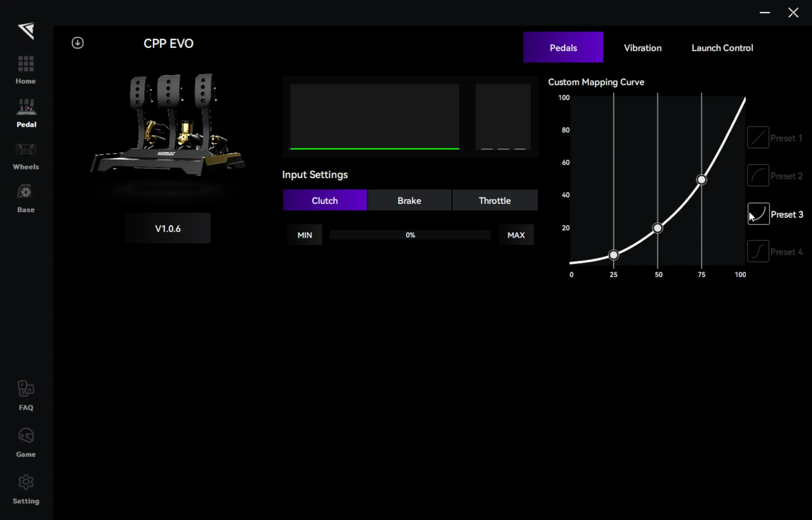Click the firmware download arrow icon
This screenshot has height=520, width=812.
[78, 43]
